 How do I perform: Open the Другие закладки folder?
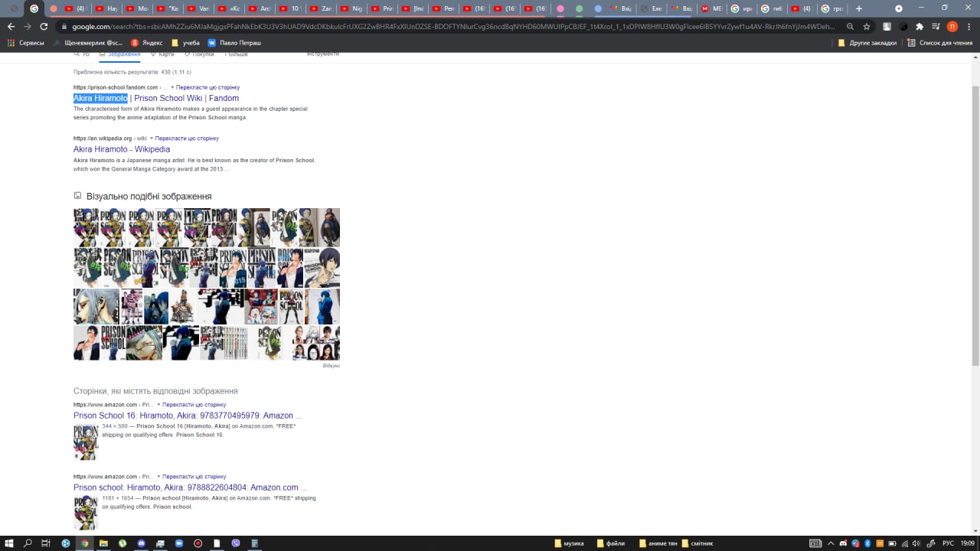[867, 43]
